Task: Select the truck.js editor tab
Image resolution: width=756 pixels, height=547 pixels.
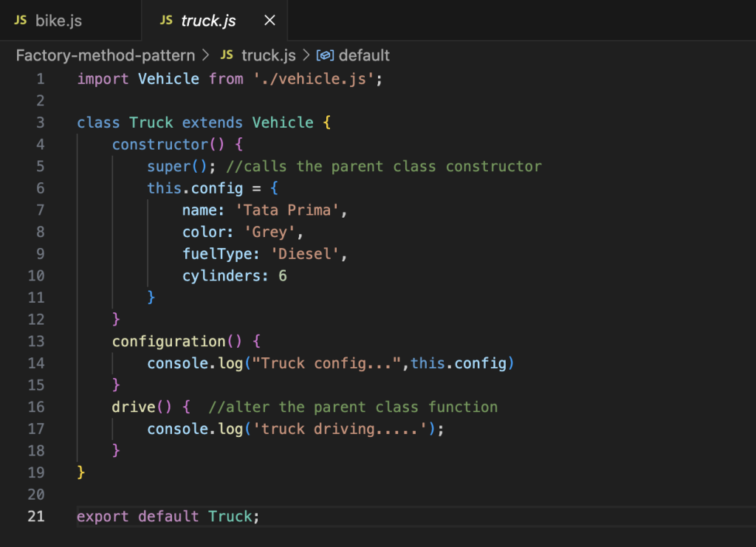Action: coord(215,20)
